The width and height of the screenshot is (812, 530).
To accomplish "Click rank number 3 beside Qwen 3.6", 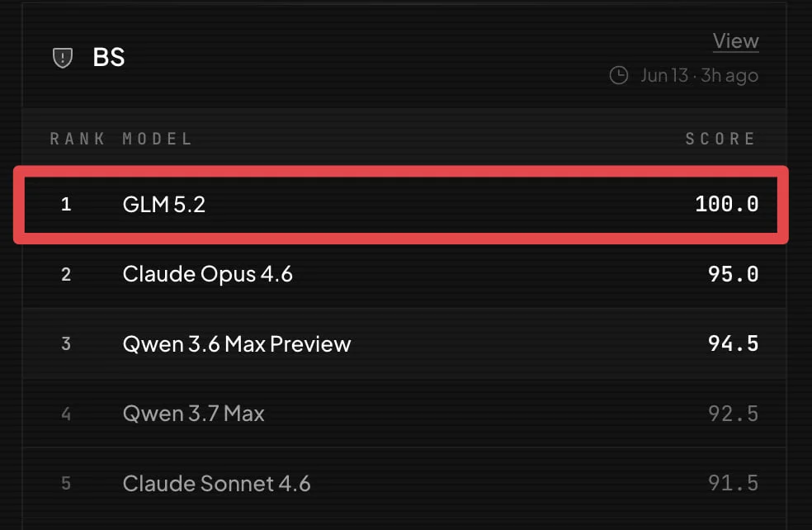I will [x=66, y=344].
